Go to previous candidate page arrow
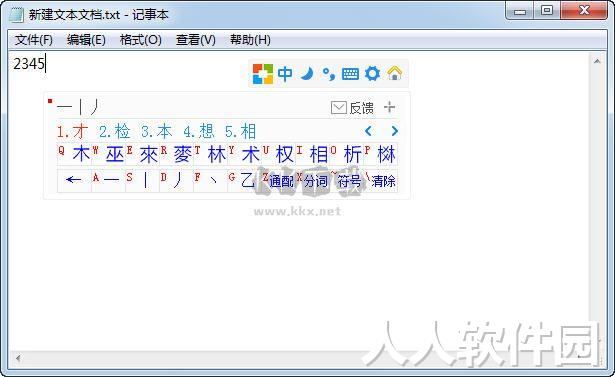Image resolution: width=615 pixels, height=377 pixels. (368, 131)
